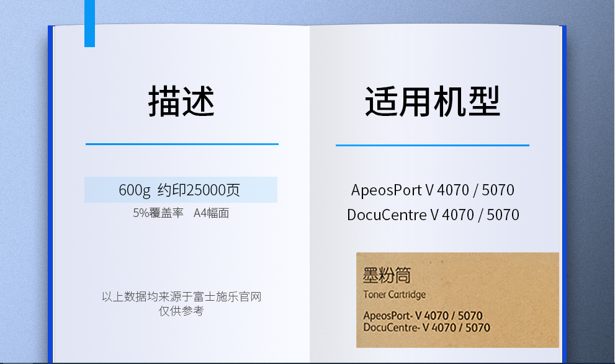Viewport: 615px width, 364px height.
Task: Select the 600g 约印25000页 highlighted text
Action: [179, 190]
